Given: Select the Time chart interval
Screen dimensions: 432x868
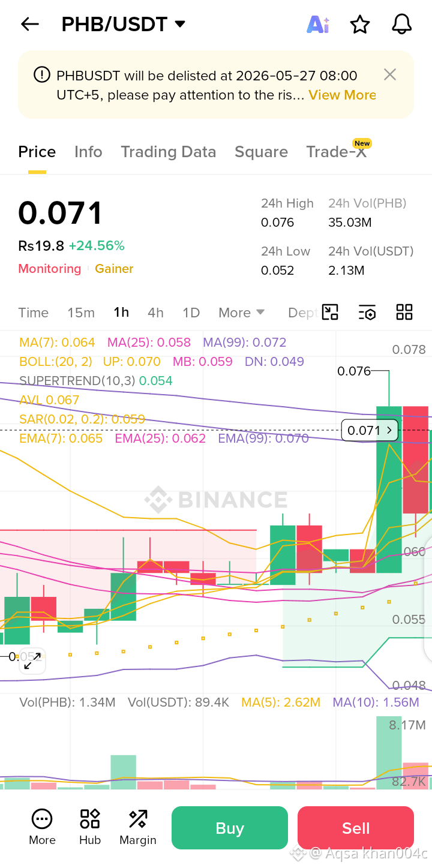Looking at the screenshot, I should [x=34, y=313].
